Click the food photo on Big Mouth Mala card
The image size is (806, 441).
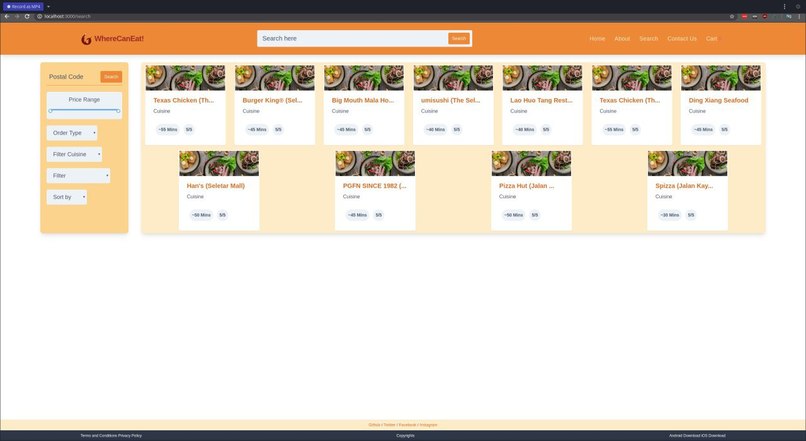pyautogui.click(x=364, y=78)
